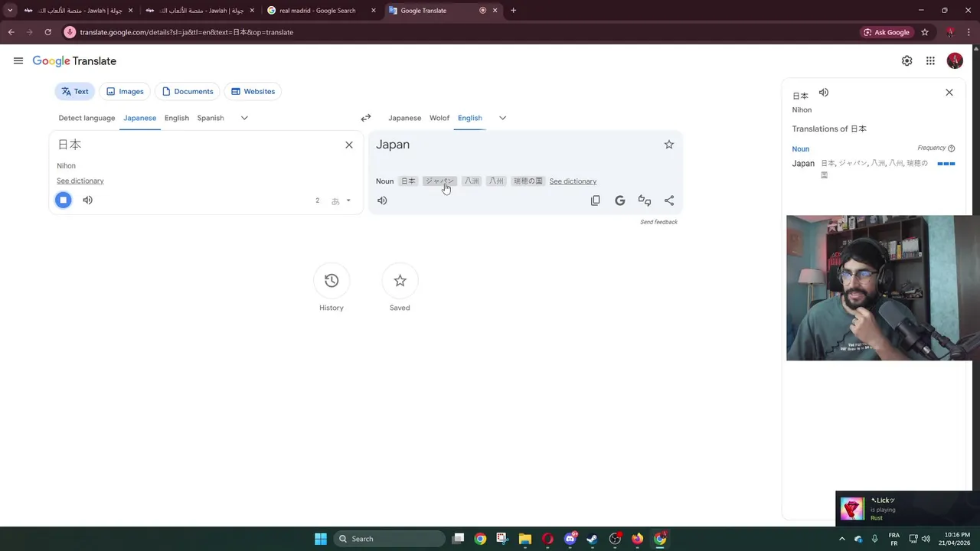The width and height of the screenshot is (980, 551).
Task: Click the Nihon romanization under source text
Action: [x=66, y=166]
